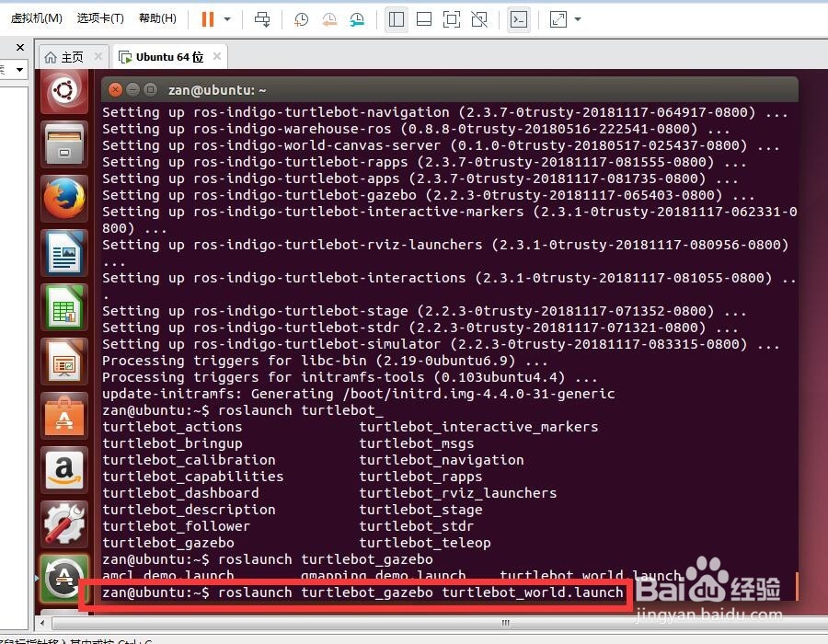Expand the stretch display dropdown arrow
Screen dimensions: 828x644
coord(578,19)
